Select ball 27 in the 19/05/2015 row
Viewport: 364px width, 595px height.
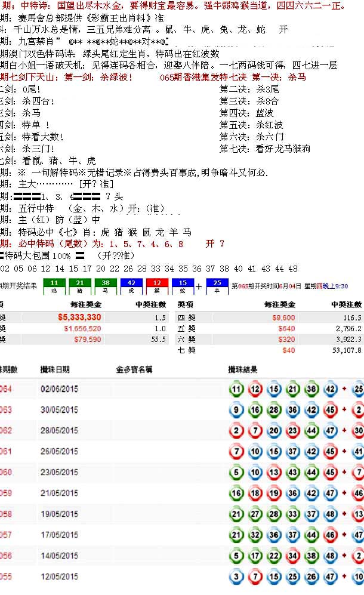click(255, 514)
